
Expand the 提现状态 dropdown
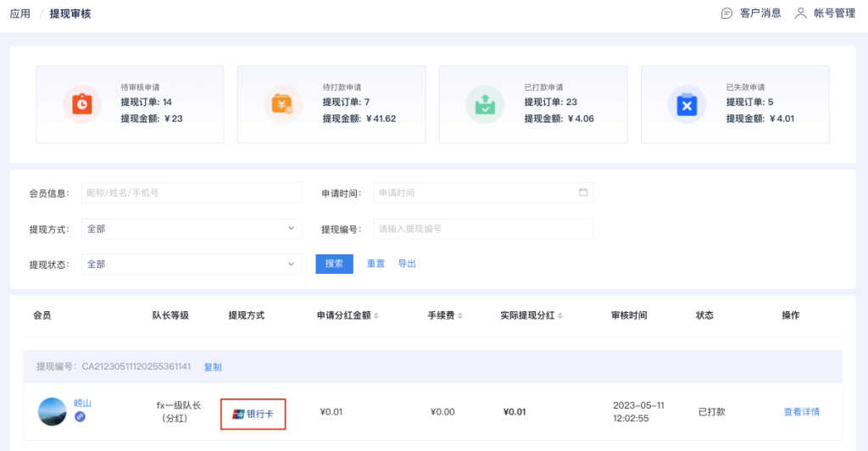192,264
